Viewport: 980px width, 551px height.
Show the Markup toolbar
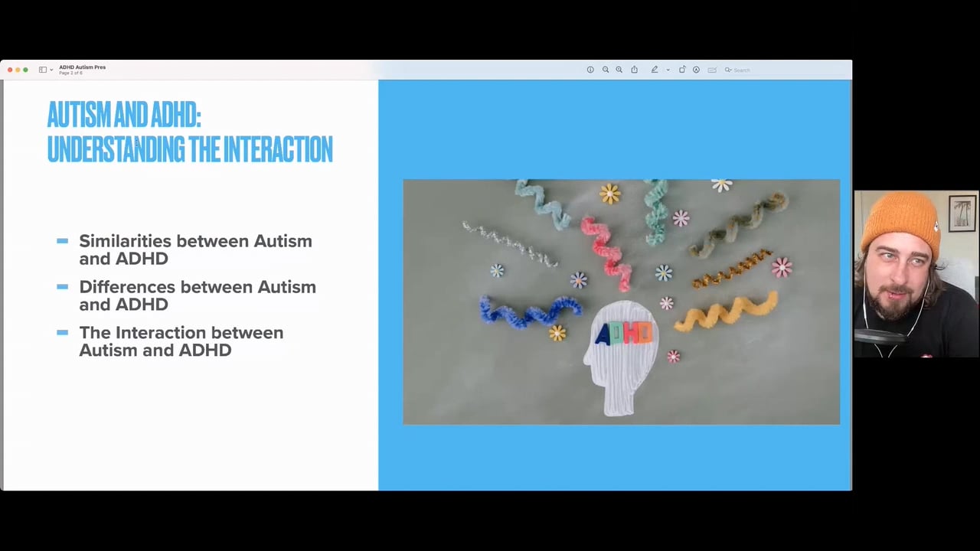(x=696, y=70)
